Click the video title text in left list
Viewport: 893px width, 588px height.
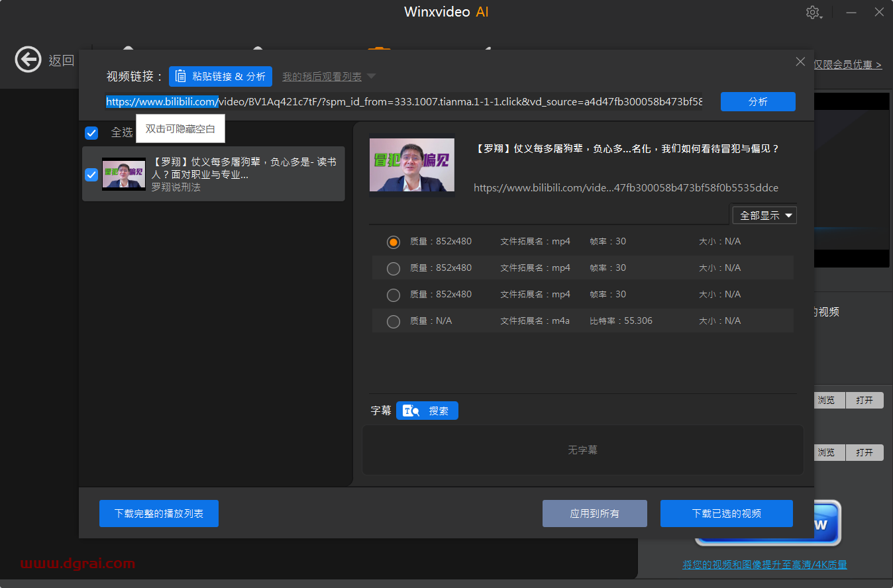coord(244,168)
